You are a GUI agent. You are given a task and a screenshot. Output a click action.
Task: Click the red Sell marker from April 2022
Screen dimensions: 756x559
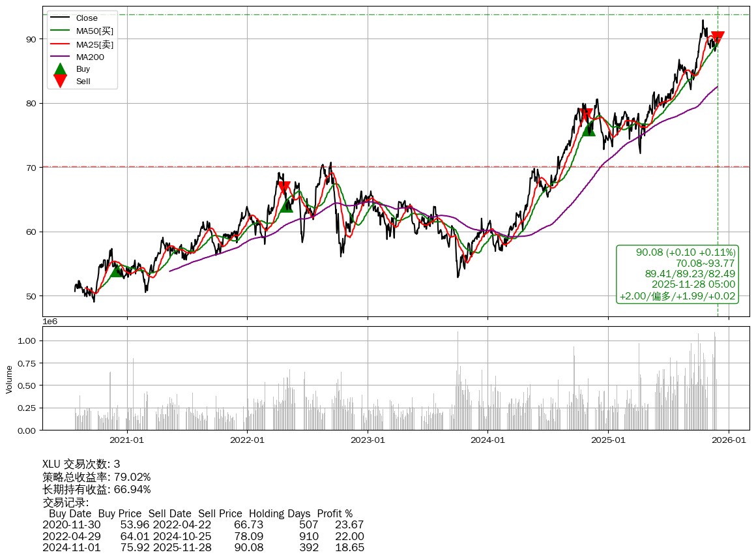point(283,188)
